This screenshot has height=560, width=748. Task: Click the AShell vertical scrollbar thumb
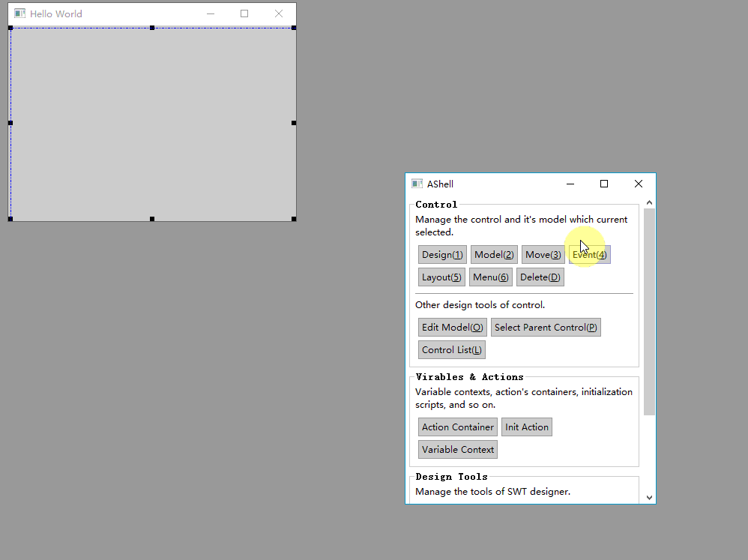tap(649, 311)
